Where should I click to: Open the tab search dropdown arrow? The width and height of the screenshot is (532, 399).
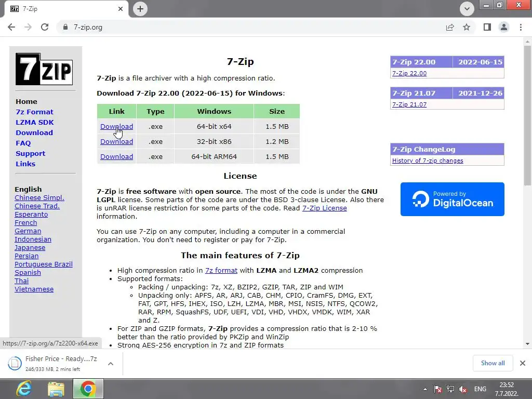click(467, 9)
